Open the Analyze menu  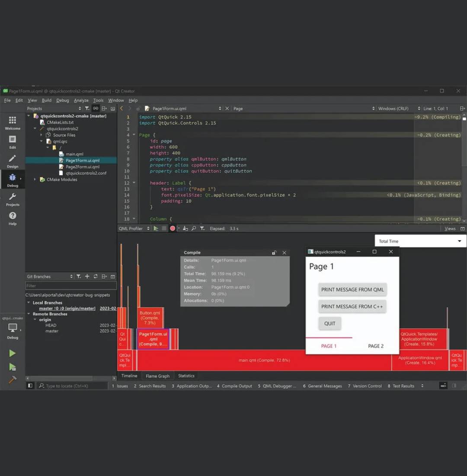tap(81, 100)
